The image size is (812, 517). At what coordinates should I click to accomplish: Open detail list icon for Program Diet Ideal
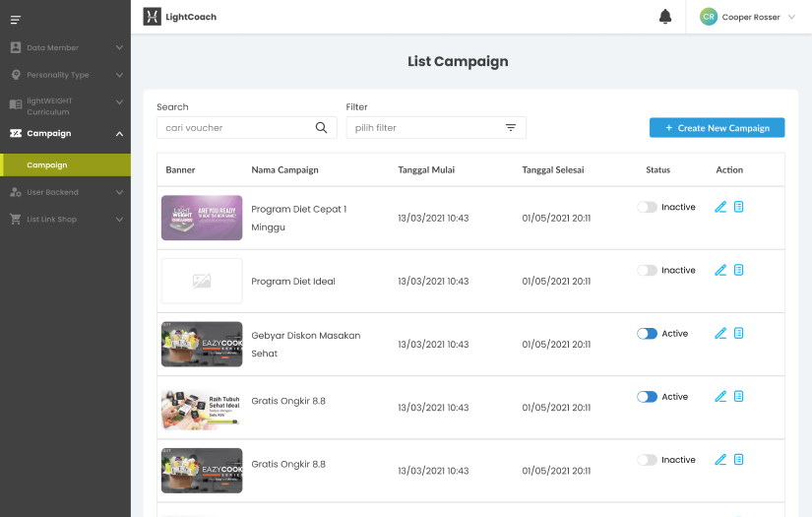click(x=738, y=270)
